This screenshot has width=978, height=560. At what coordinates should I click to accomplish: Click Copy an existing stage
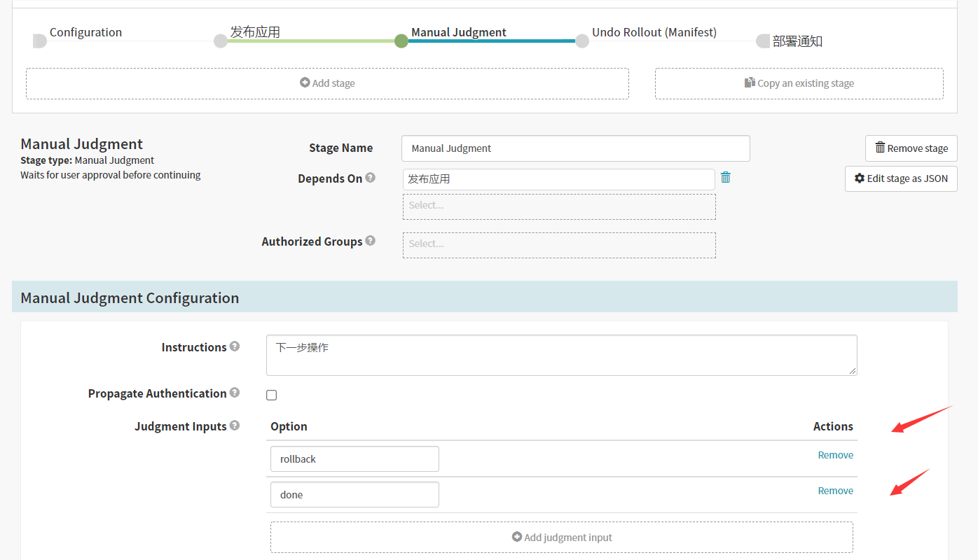799,83
